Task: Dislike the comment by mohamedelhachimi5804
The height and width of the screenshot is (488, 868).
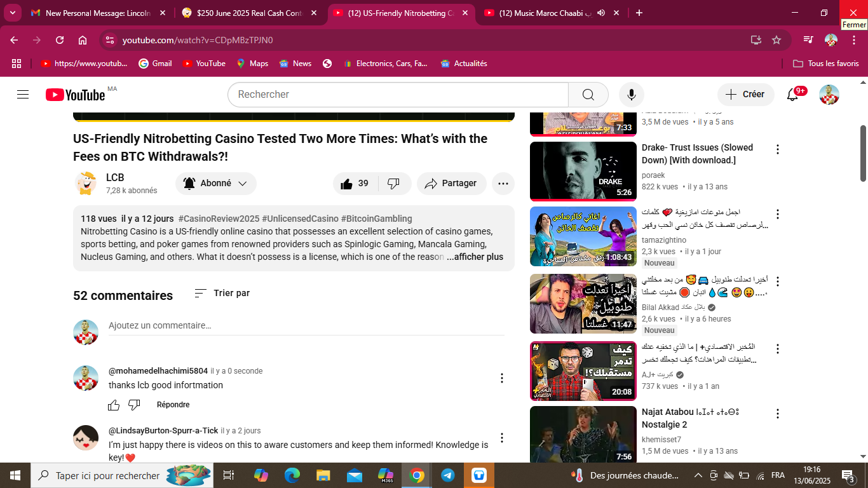Action: pos(134,405)
